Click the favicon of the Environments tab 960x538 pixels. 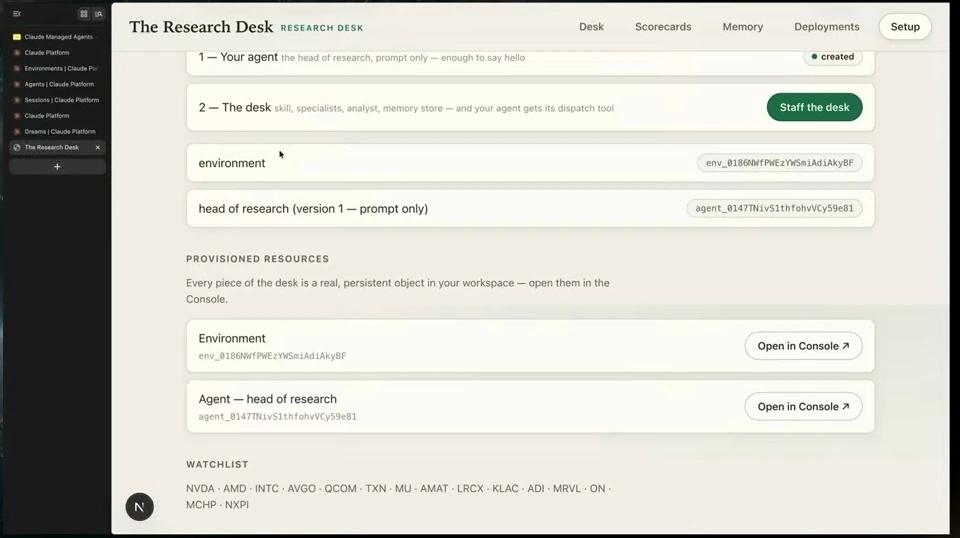pyautogui.click(x=17, y=69)
